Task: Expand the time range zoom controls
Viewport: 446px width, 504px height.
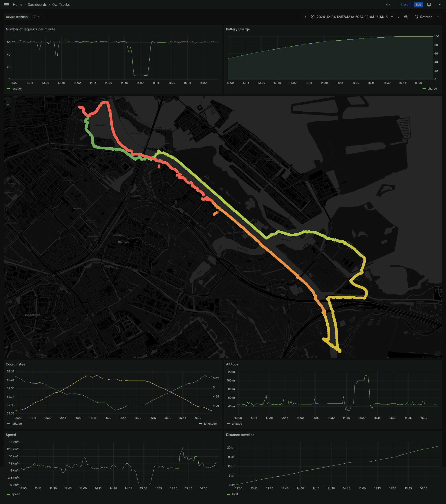Action: 406,17
